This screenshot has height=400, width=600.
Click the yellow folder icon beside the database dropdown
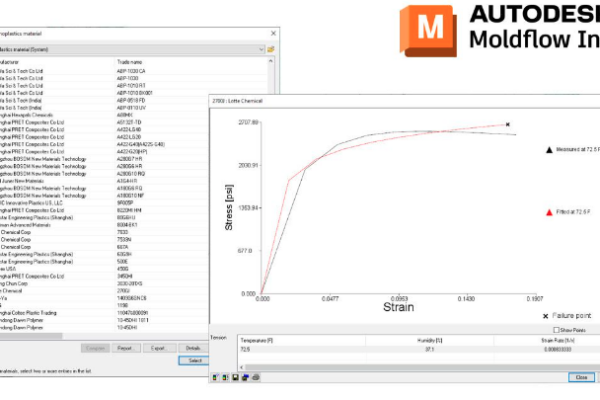coord(271,49)
